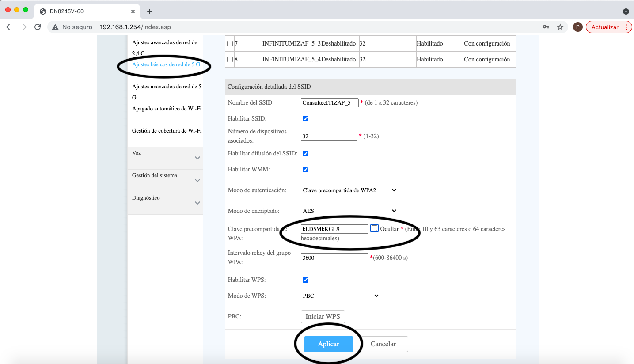
Task: Open the Chrome profile avatar
Action: (577, 27)
